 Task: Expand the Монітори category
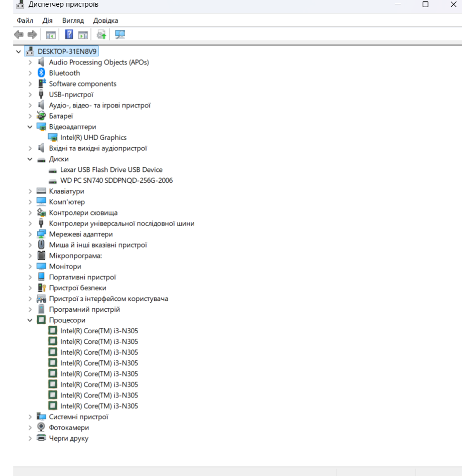coord(30,266)
